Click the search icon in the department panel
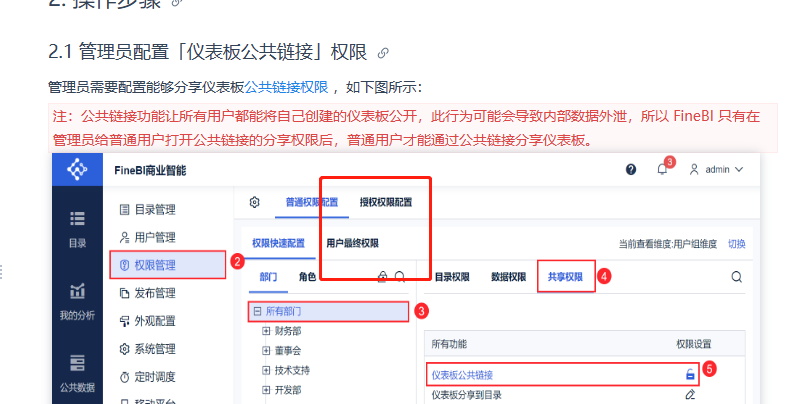Image resolution: width=806 pixels, height=404 pixels. 400,277
